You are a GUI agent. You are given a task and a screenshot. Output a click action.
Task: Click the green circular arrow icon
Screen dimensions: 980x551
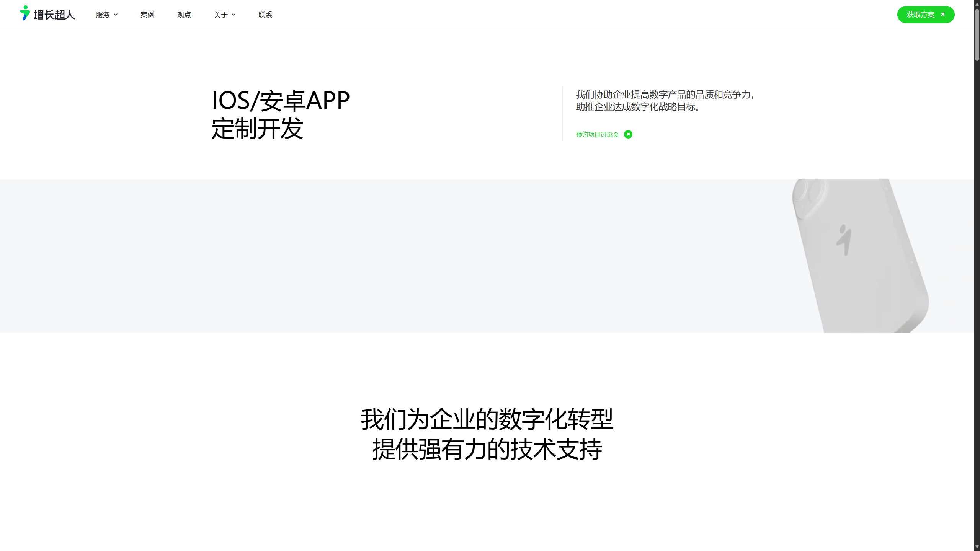point(628,134)
